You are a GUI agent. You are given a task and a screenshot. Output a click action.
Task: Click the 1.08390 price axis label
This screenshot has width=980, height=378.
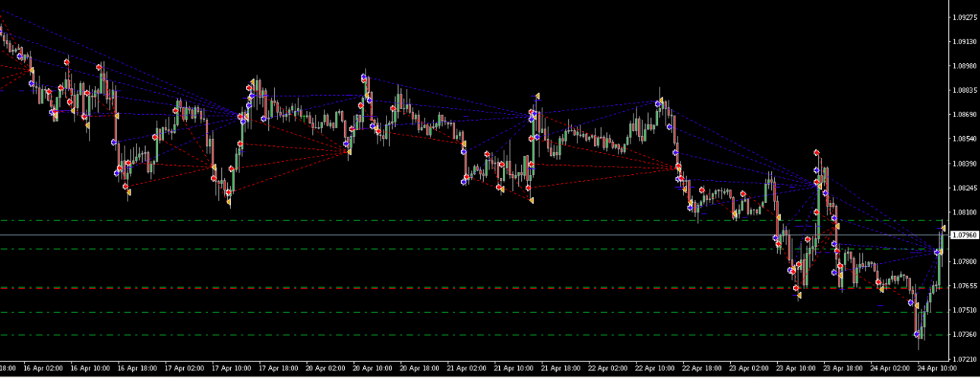pos(966,164)
